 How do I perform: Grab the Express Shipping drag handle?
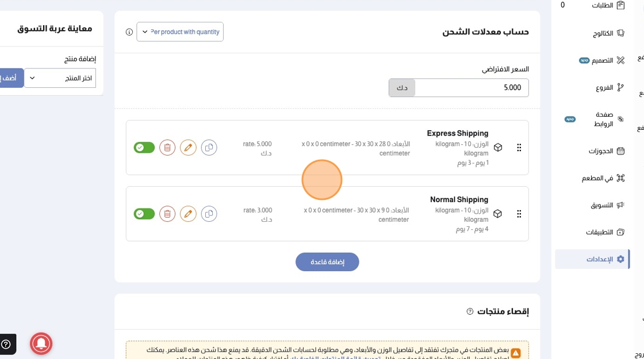[x=519, y=148]
